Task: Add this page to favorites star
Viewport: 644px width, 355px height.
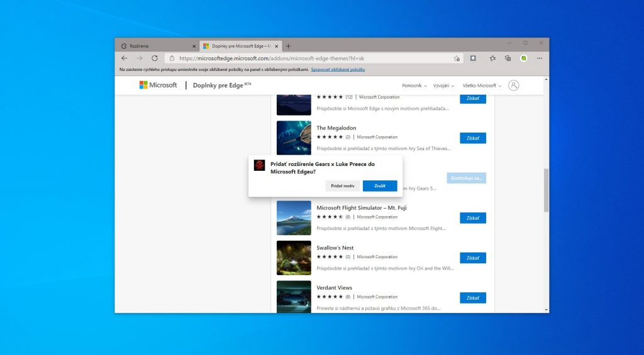Action: coord(457,58)
